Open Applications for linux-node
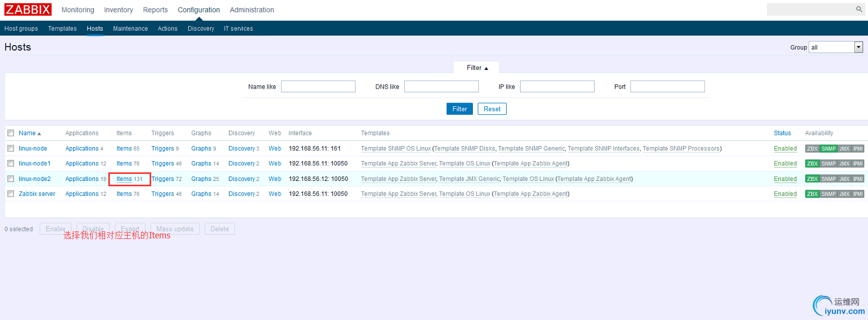Screen dimensions: 868x320 tap(82, 149)
